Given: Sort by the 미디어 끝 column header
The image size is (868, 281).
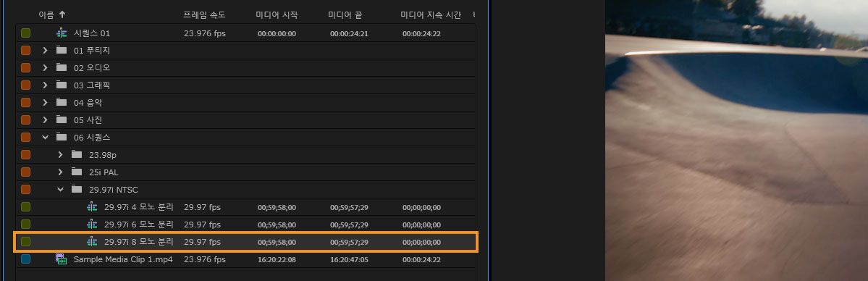Looking at the screenshot, I should click(x=345, y=15).
